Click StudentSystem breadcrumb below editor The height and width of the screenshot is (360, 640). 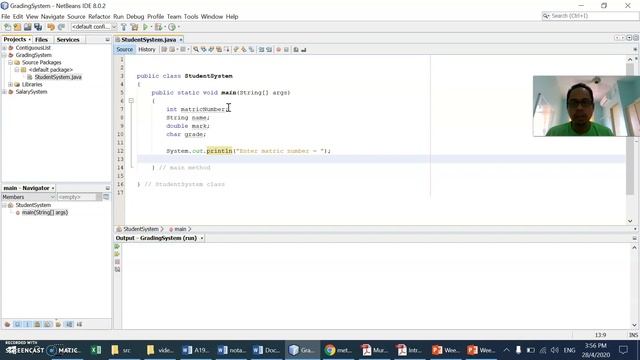pyautogui.click(x=141, y=229)
